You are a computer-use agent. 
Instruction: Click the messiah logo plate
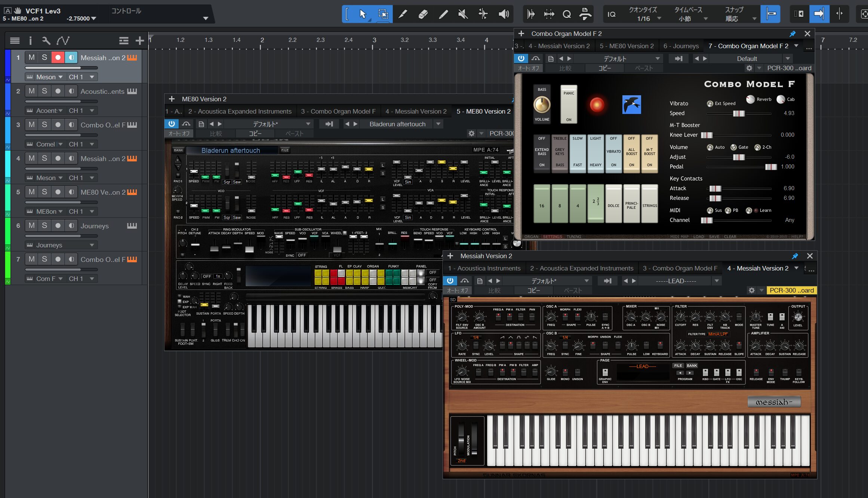[774, 402]
